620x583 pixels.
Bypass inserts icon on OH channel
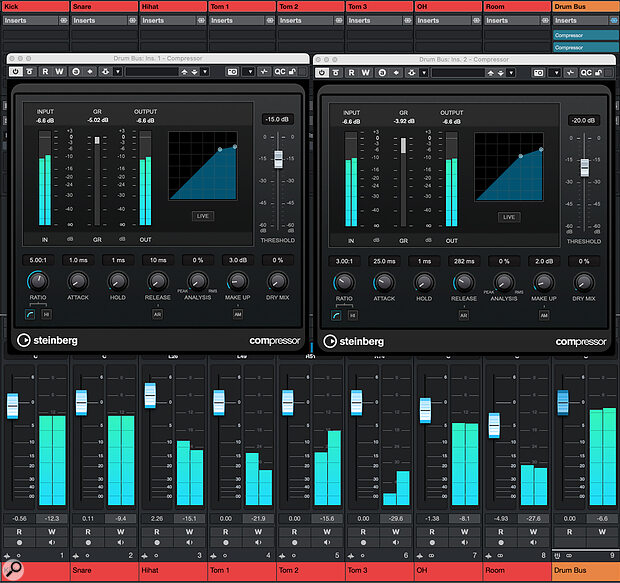476,20
